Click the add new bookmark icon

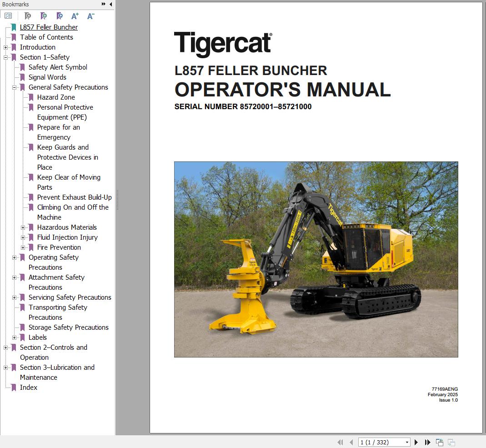[x=44, y=15]
